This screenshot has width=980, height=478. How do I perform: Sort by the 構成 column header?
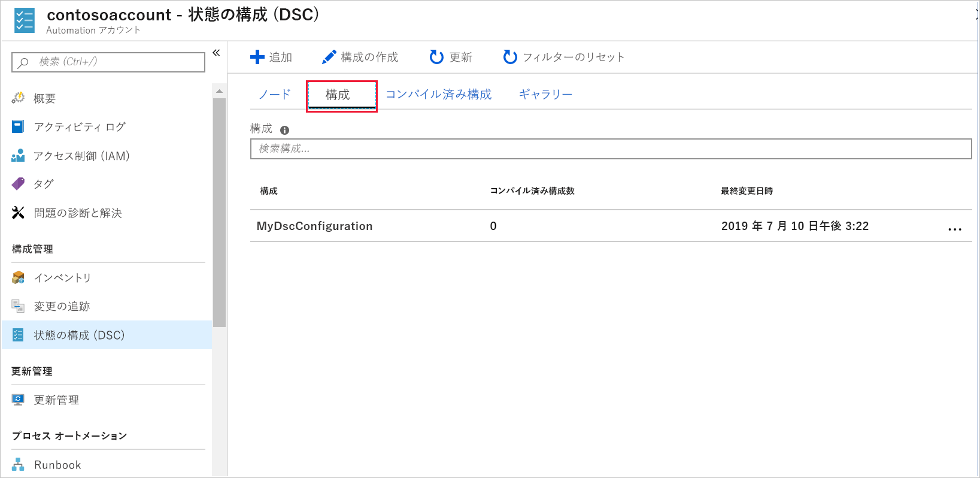269,191
